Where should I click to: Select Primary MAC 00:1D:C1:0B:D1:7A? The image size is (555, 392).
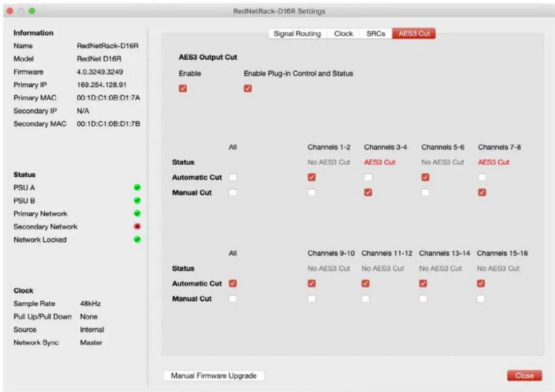click(108, 98)
